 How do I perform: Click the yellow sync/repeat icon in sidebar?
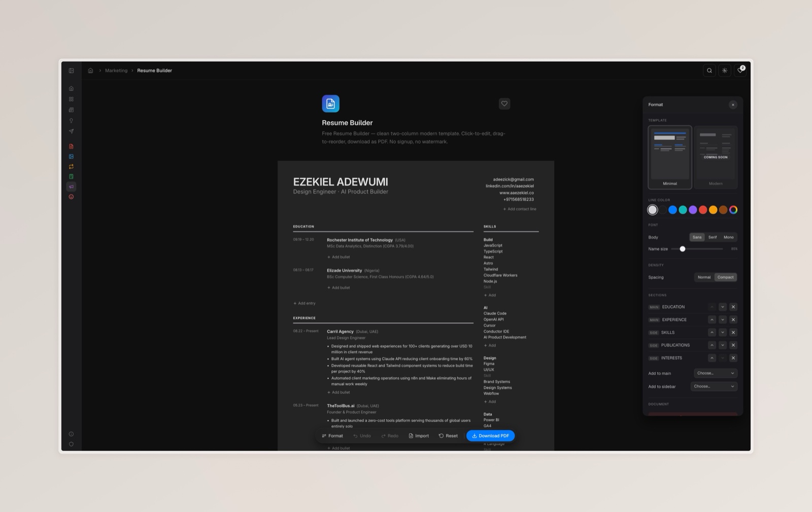point(71,167)
